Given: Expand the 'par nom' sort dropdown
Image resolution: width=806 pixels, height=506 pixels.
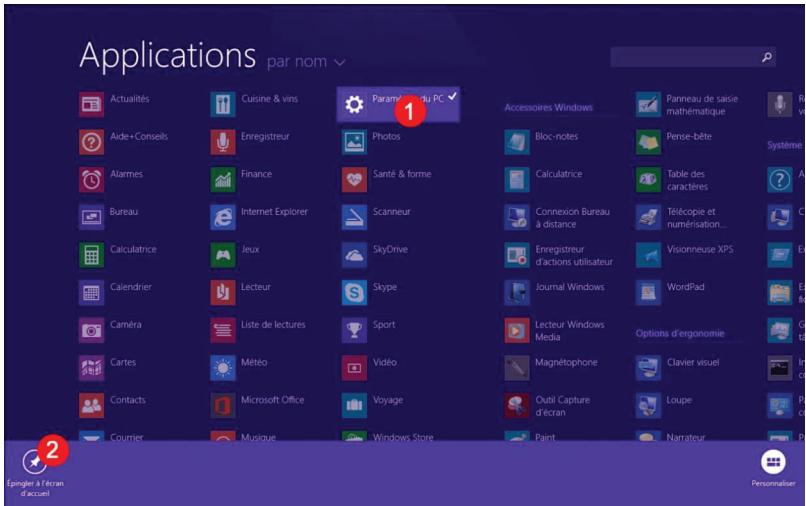Looking at the screenshot, I should point(305,62).
